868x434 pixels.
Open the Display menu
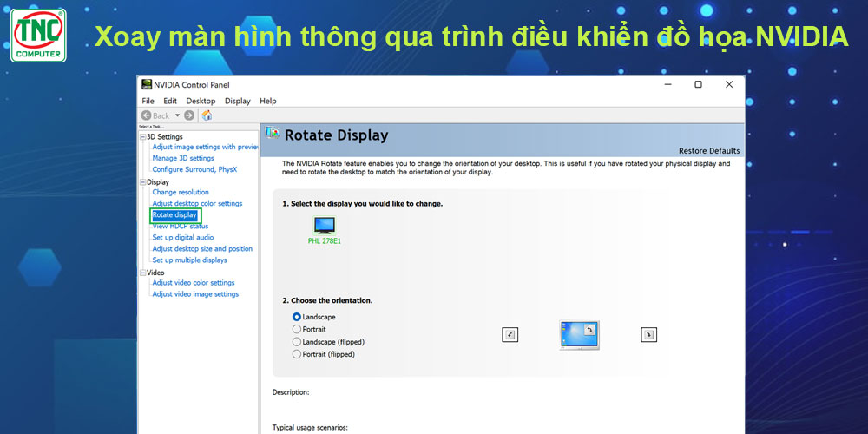238,101
